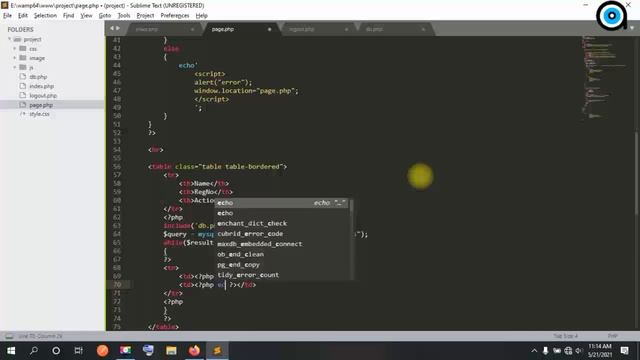640x360 pixels.
Task: Click line number 56 in the gutter
Action: pos(117,167)
